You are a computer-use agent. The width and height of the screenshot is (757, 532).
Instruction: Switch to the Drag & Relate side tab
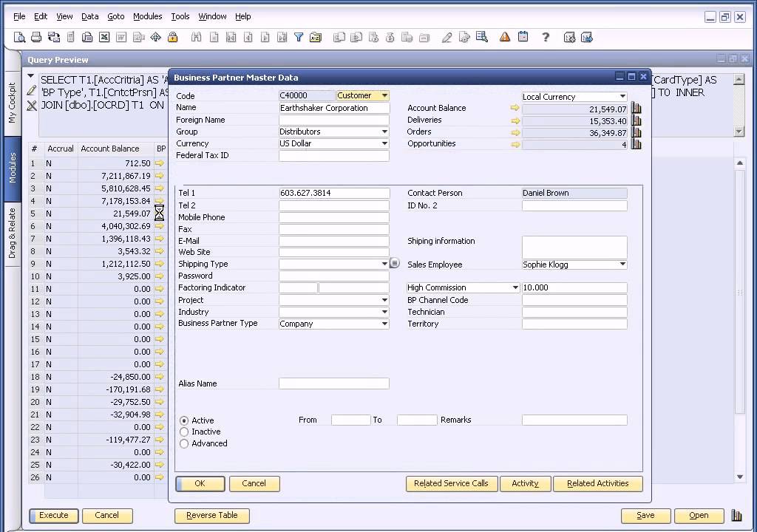12,233
